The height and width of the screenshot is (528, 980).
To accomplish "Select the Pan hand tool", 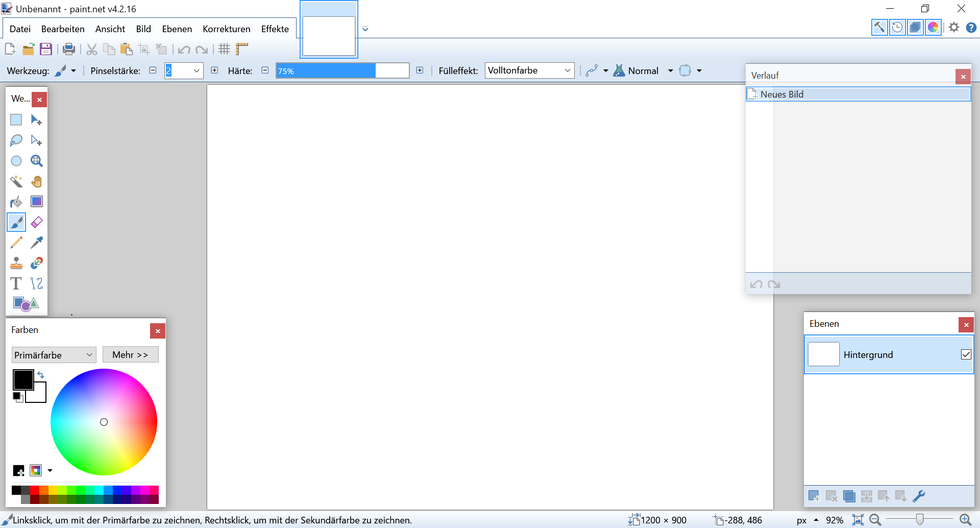I will click(x=37, y=181).
